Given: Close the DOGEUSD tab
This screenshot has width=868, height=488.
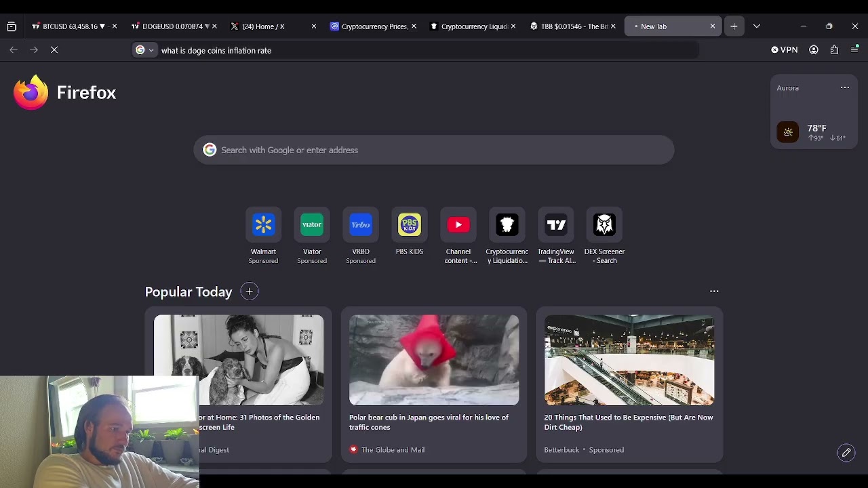Looking at the screenshot, I should [214, 26].
